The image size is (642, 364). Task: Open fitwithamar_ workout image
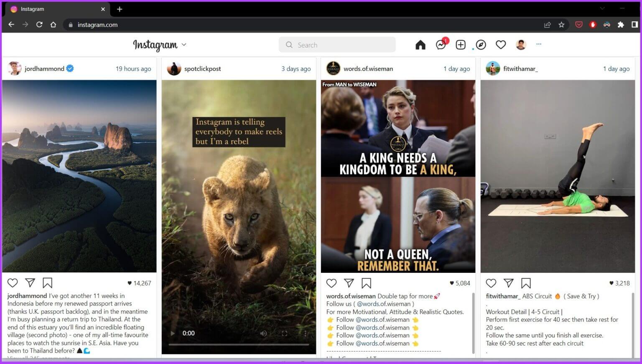(558, 176)
